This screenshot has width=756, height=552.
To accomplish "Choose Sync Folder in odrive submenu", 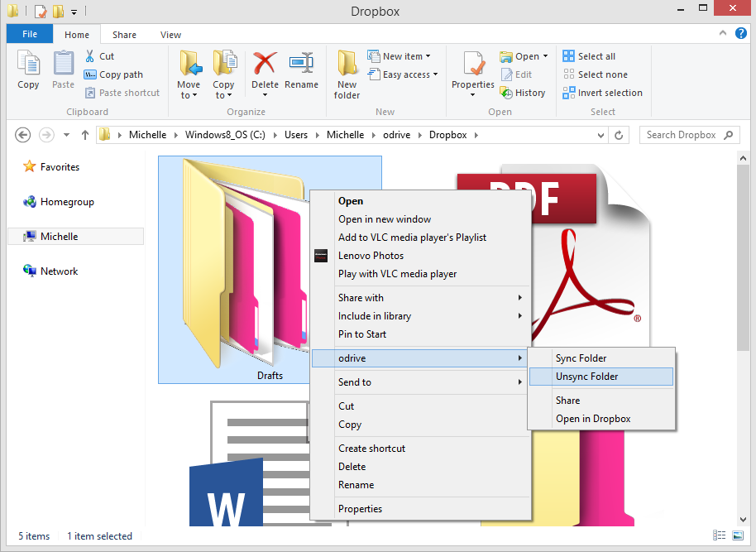I will tap(601, 358).
